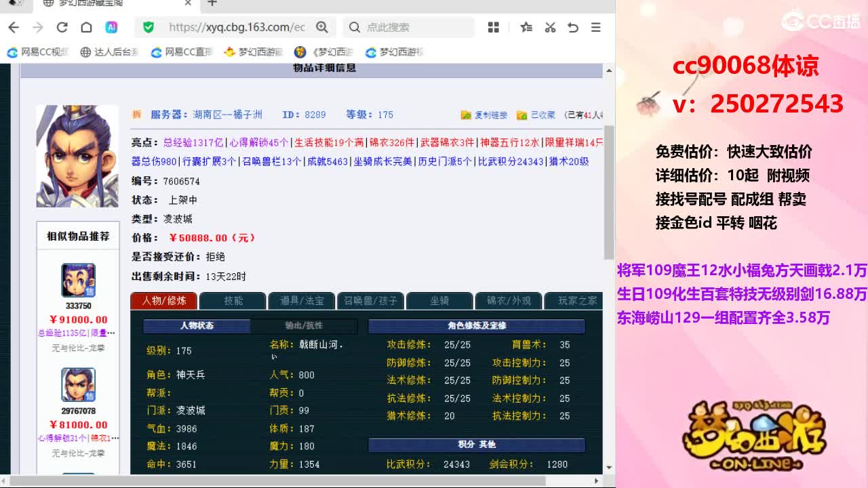Open the fourth bookmark 梦幻西游 with chick icon
This screenshot has height=488, width=868.
pyautogui.click(x=253, y=52)
